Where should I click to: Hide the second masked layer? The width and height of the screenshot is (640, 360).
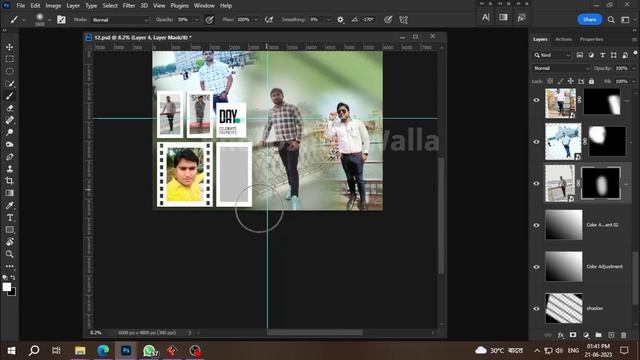(536, 142)
